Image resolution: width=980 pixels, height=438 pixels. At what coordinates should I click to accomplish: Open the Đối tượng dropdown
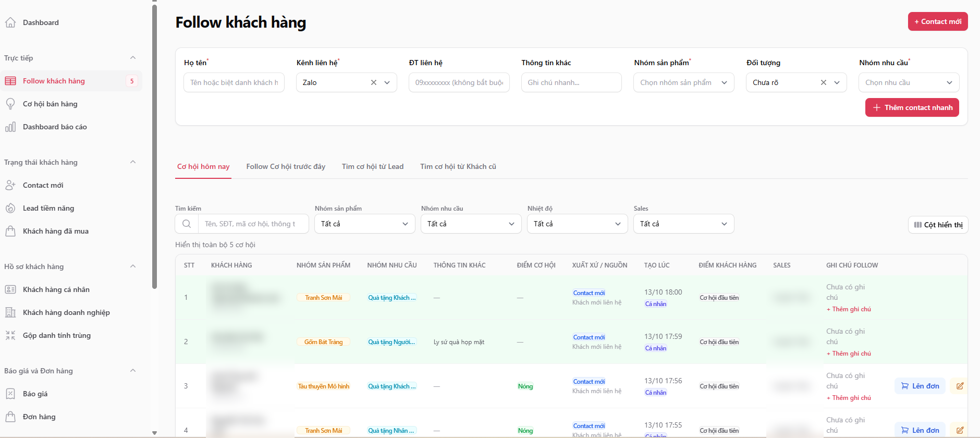797,82
